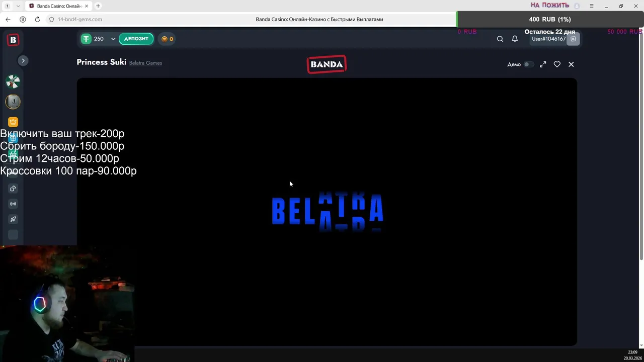This screenshot has height=362, width=644.
Task: Click the Banda B logo in sidebar
Action: (13, 40)
